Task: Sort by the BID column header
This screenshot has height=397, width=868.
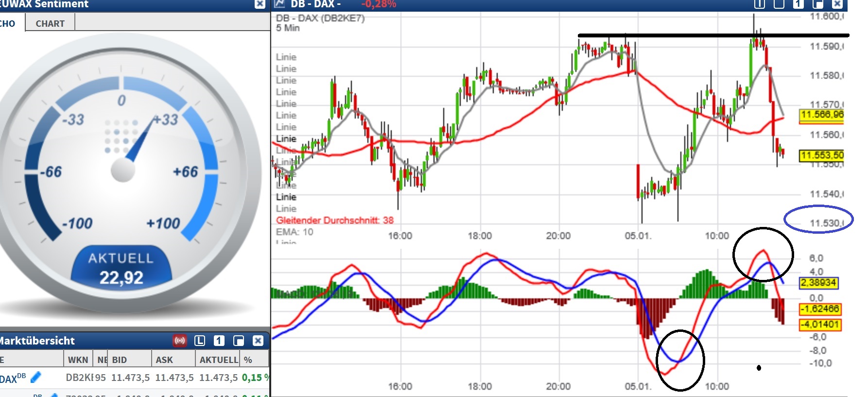Action: point(120,360)
